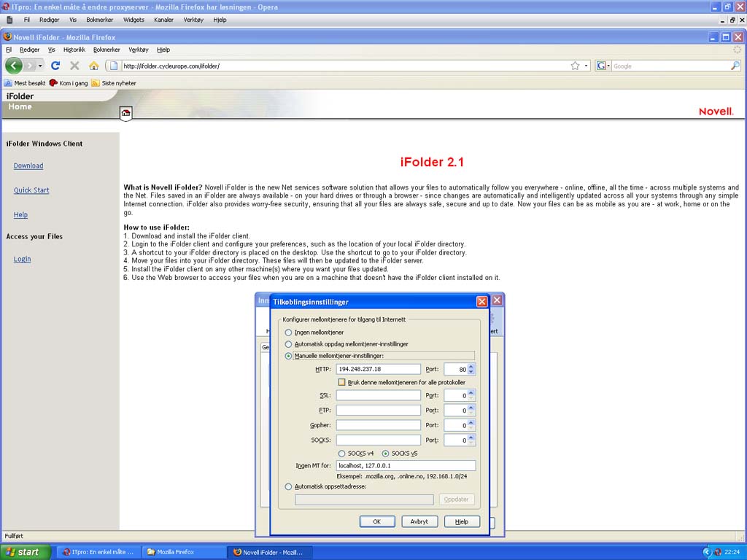747x560 pixels.
Task: Open the Help link in the sidebar
Action: point(20,215)
